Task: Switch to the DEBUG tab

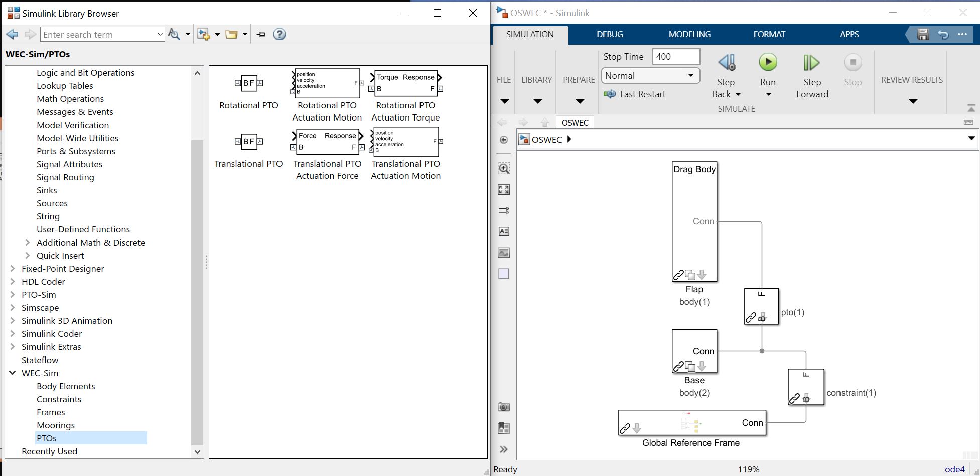Action: pos(610,34)
